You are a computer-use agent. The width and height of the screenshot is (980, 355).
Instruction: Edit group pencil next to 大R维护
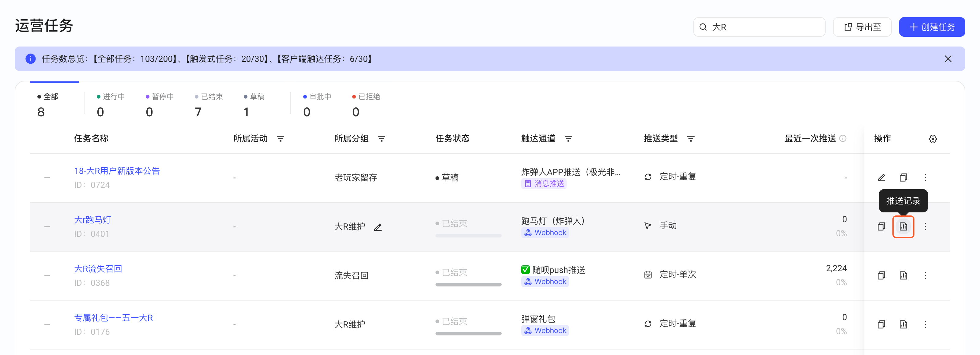pyautogui.click(x=378, y=227)
